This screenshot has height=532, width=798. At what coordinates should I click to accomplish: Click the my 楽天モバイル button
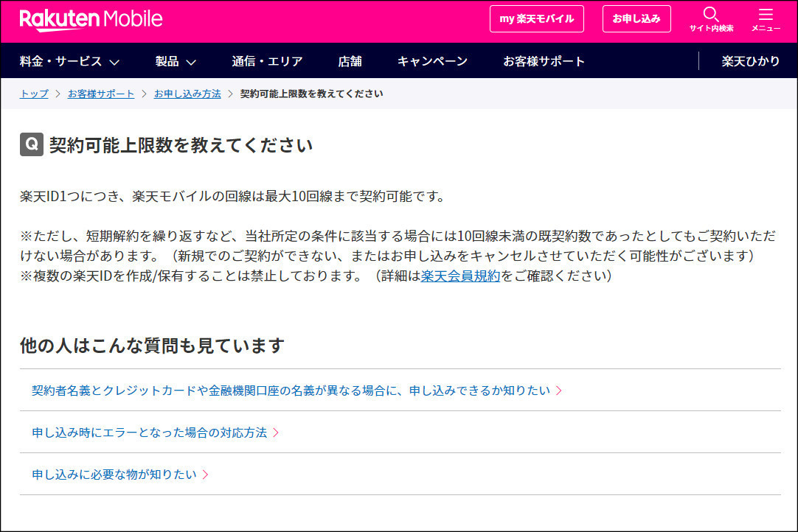[536, 19]
